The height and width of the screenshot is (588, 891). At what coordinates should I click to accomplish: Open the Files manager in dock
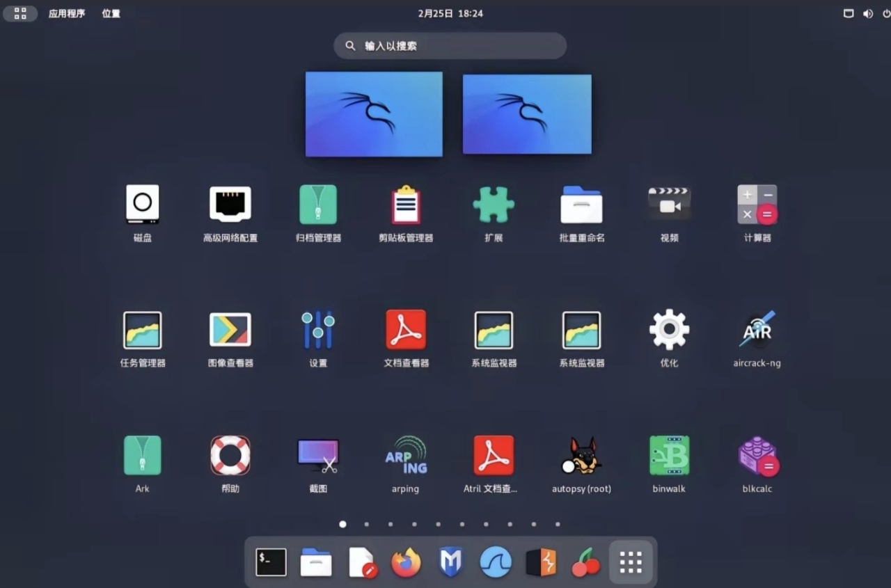(316, 562)
